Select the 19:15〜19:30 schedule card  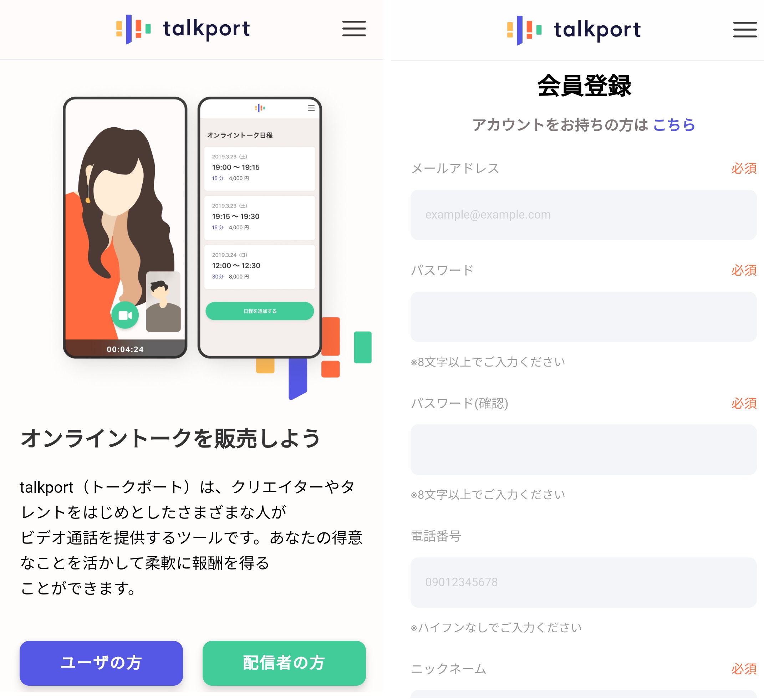coord(260,218)
